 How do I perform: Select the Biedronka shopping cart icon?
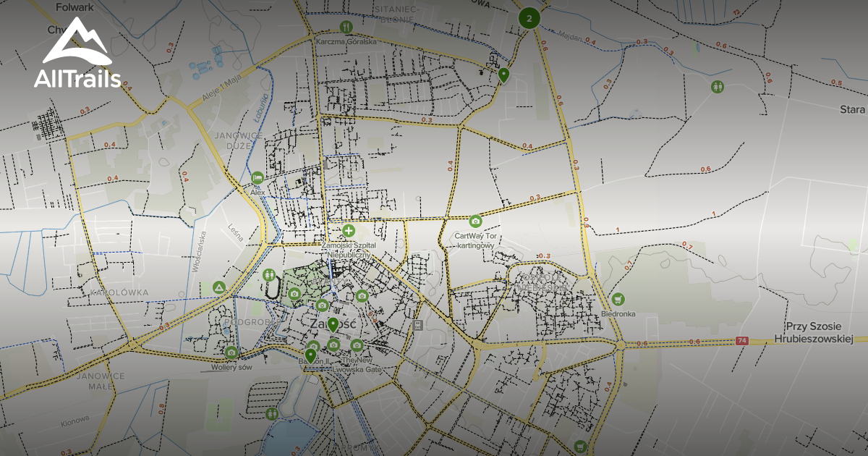tap(618, 299)
